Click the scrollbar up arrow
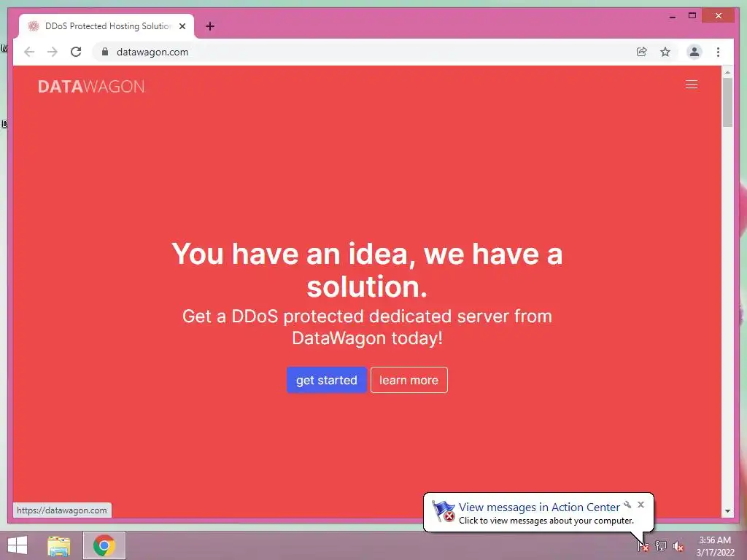This screenshot has height=560, width=747. [x=727, y=72]
